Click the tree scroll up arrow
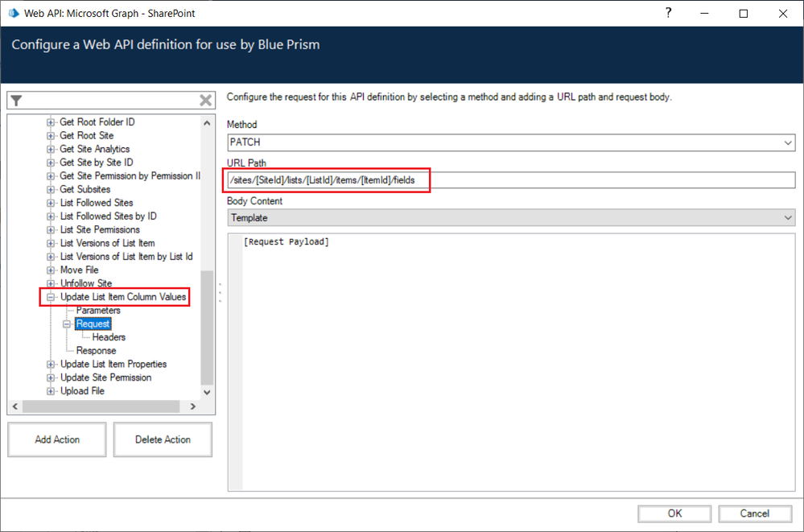Viewport: 804px width, 532px height. [x=207, y=123]
